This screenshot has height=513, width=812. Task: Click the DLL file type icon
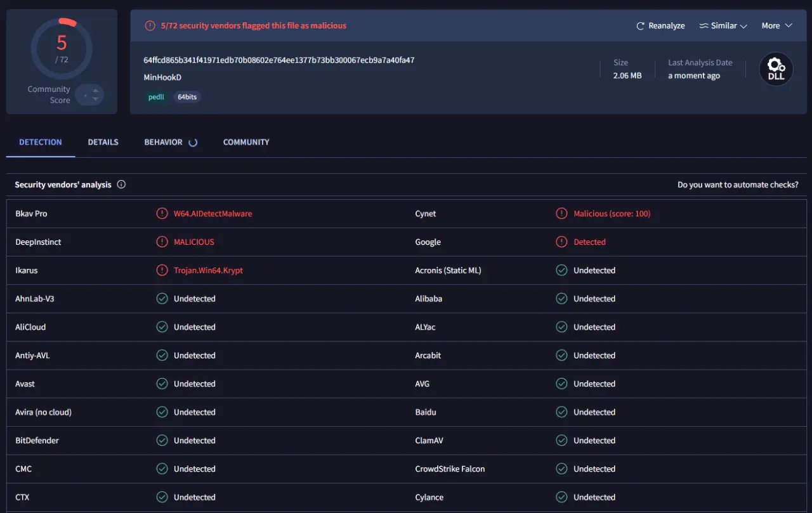tap(776, 68)
